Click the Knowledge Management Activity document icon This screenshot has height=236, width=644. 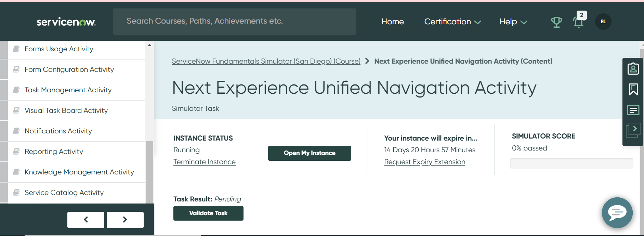pos(16,172)
